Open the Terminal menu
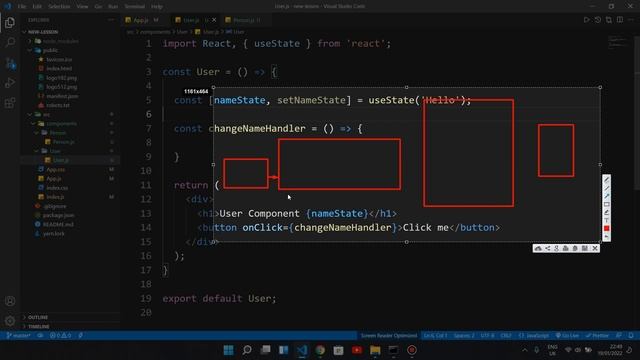The height and width of the screenshot is (360, 640). click(135, 7)
